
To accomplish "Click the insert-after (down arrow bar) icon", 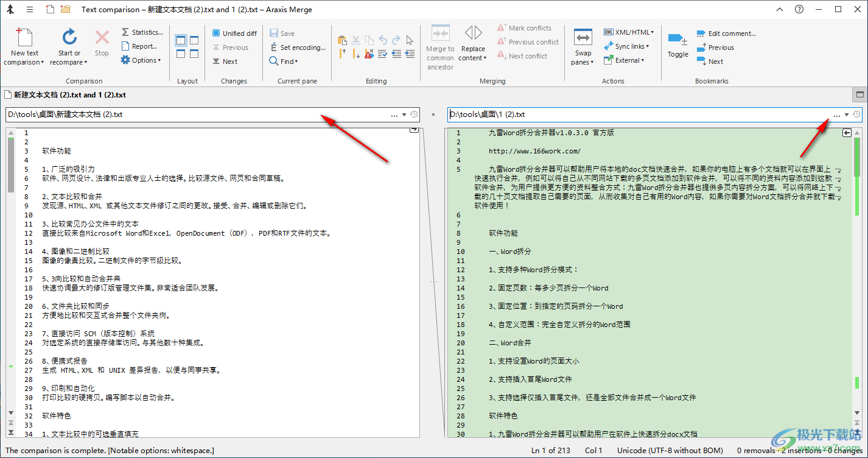I will (356, 54).
